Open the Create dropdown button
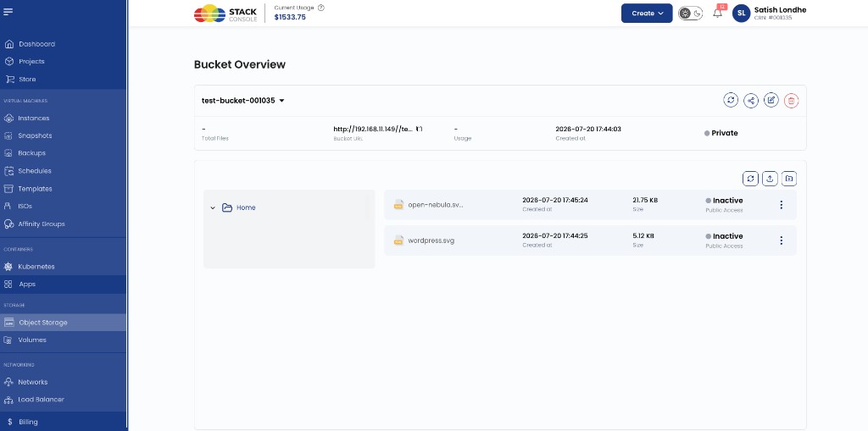The image size is (868, 431). (x=647, y=14)
